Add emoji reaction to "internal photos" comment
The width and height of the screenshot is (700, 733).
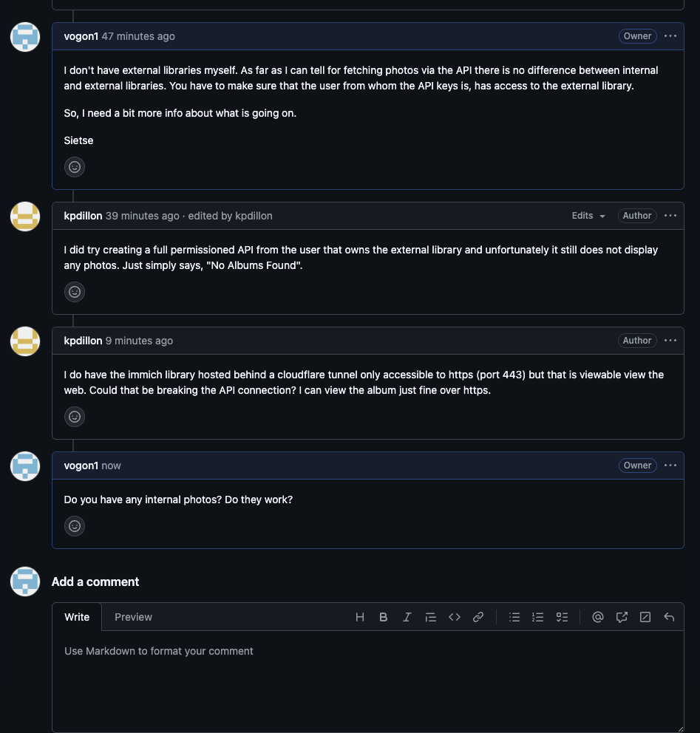pos(75,526)
